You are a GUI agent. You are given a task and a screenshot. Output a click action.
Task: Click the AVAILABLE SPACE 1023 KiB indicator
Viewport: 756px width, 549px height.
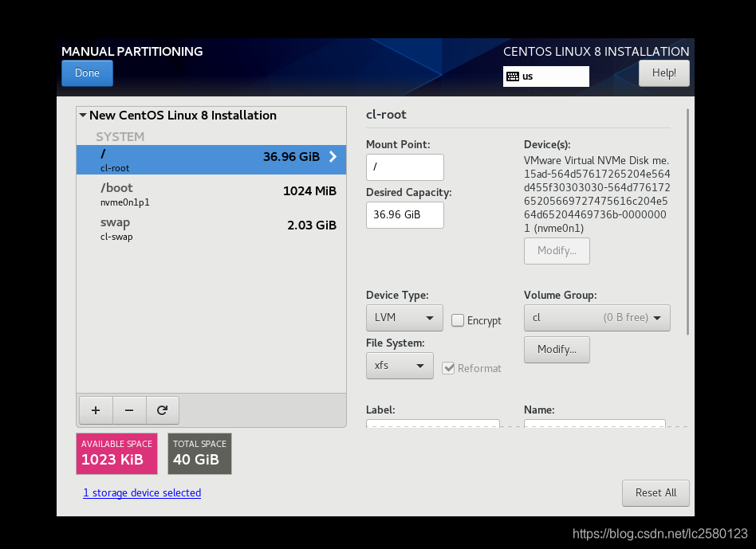tap(116, 453)
